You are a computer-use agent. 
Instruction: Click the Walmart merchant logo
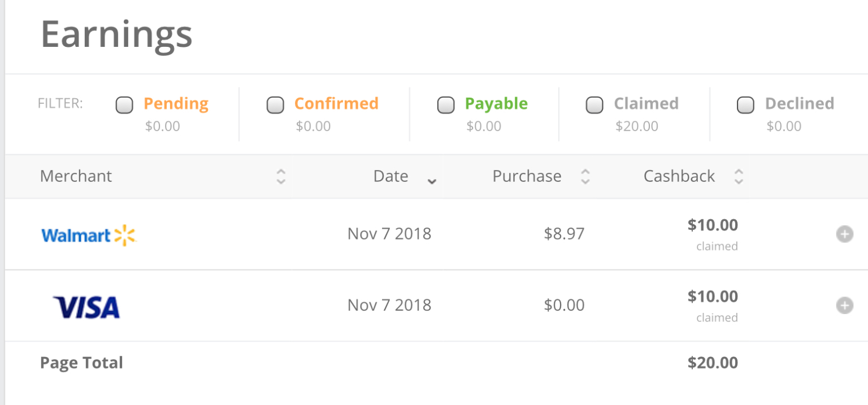pos(89,235)
